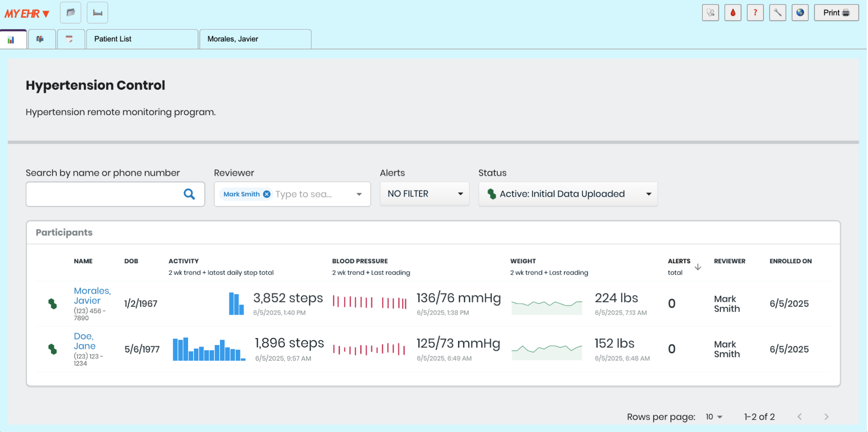Open the MY EHR dropdown menu
The image size is (868, 432).
[x=27, y=14]
